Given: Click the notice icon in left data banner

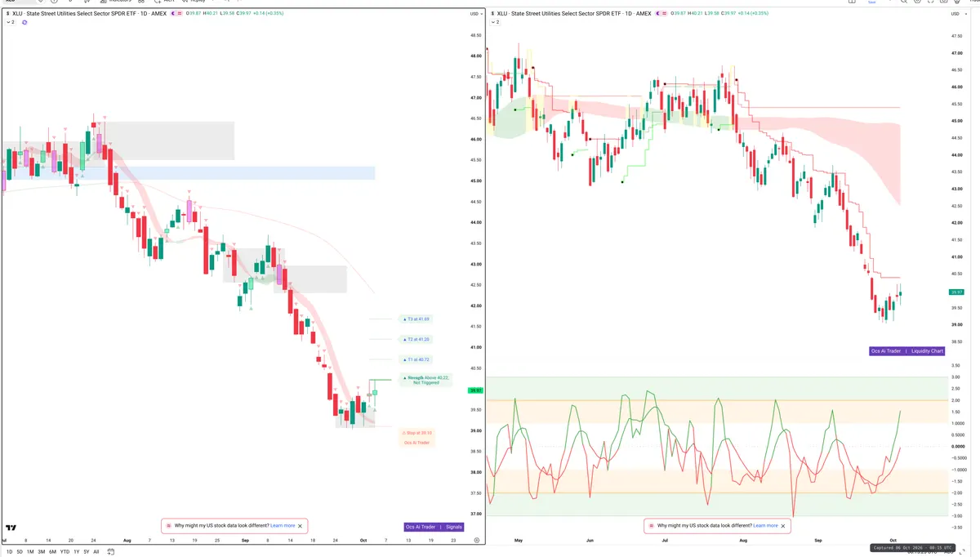Looking at the screenshot, I should 169,526.
